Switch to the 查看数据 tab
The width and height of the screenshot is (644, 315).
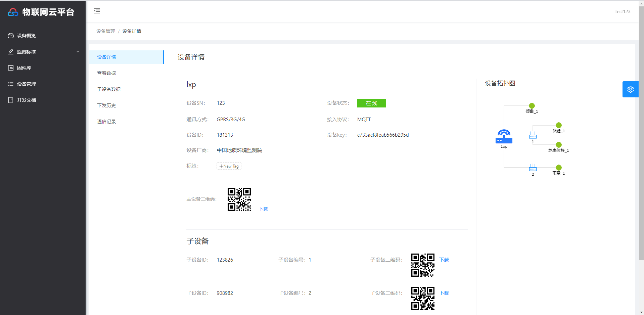click(126, 73)
